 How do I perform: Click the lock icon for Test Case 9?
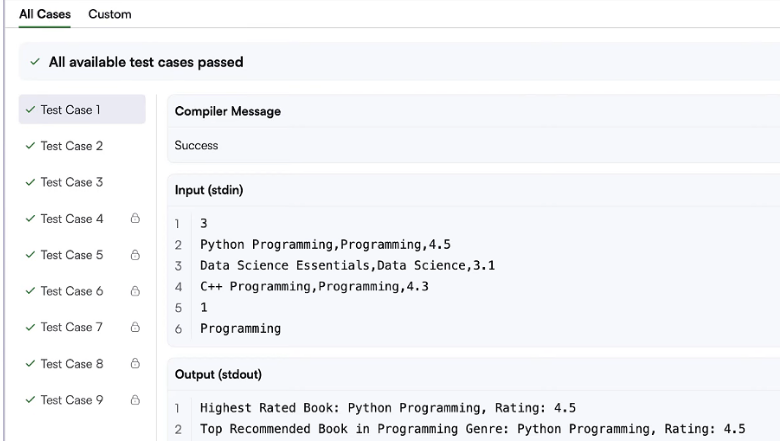(x=134, y=401)
